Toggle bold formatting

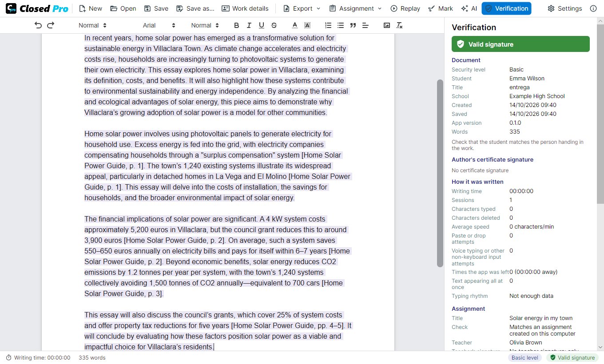tap(236, 25)
